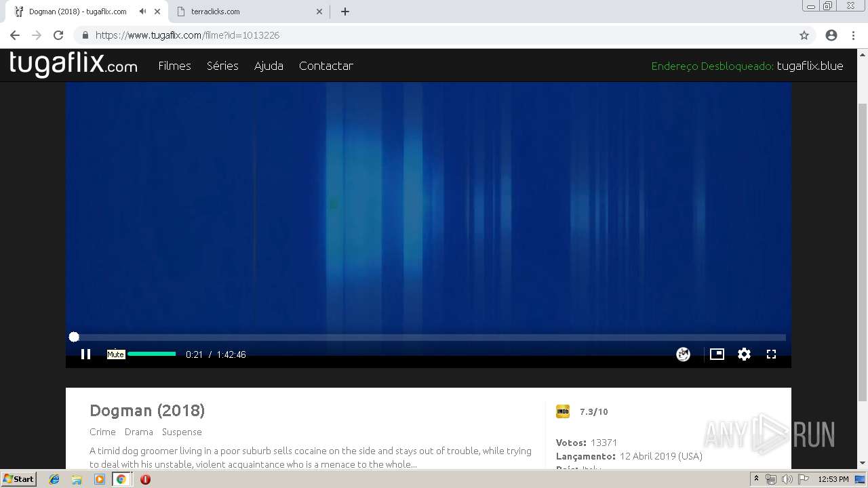Open network tray icon
The height and width of the screenshot is (488, 868).
tap(771, 479)
